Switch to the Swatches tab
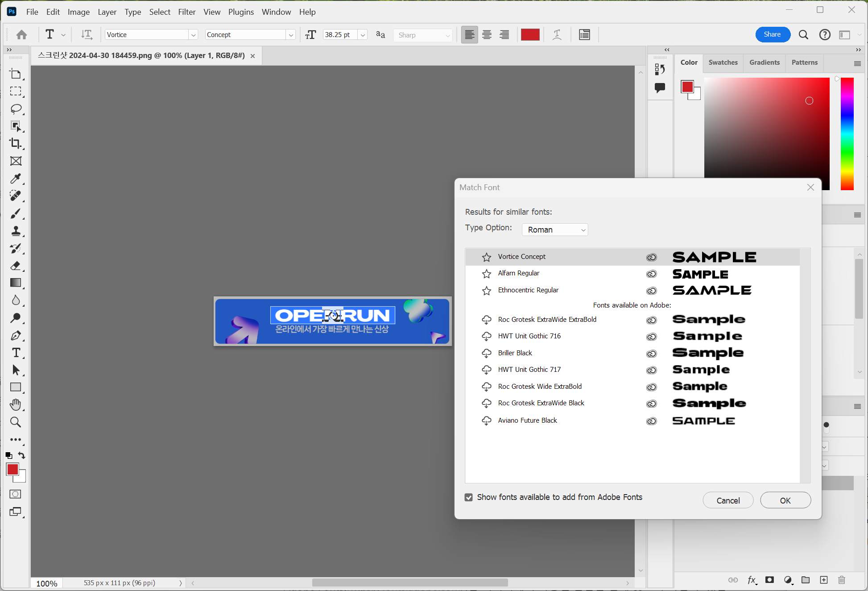 (x=723, y=62)
